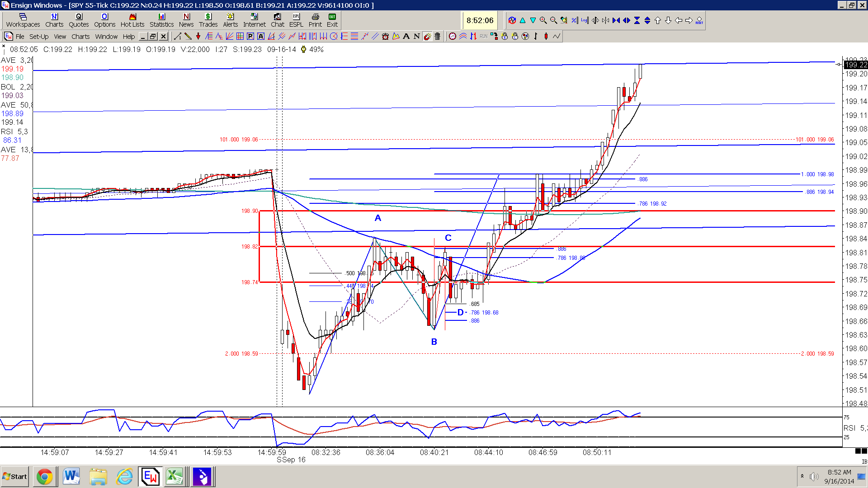
Task: Open Excel from the taskbar
Action: point(175,477)
